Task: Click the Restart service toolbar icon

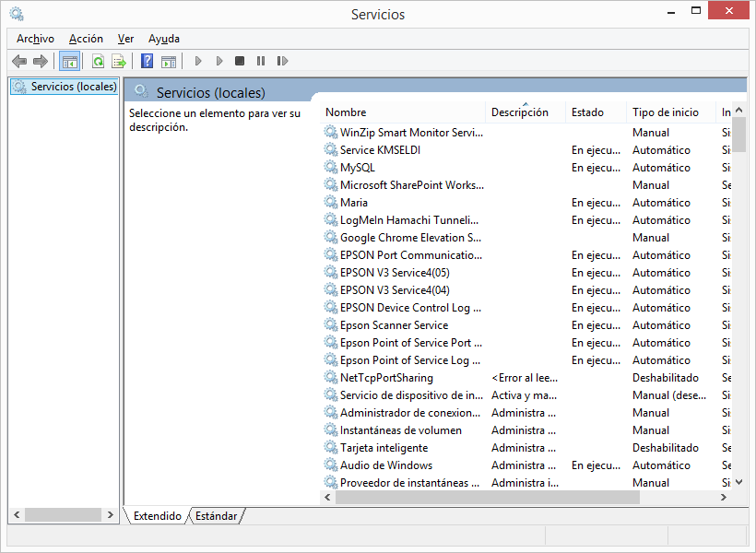Action: pyautogui.click(x=282, y=61)
